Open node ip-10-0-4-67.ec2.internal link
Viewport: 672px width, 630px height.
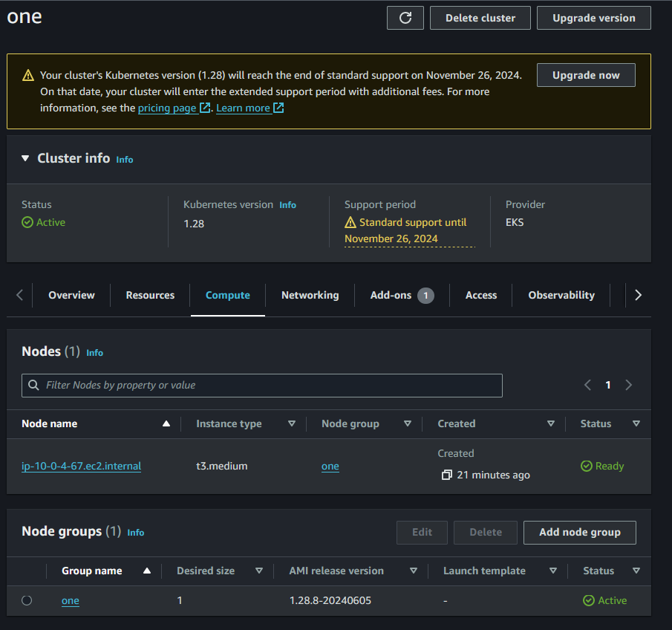(x=81, y=467)
